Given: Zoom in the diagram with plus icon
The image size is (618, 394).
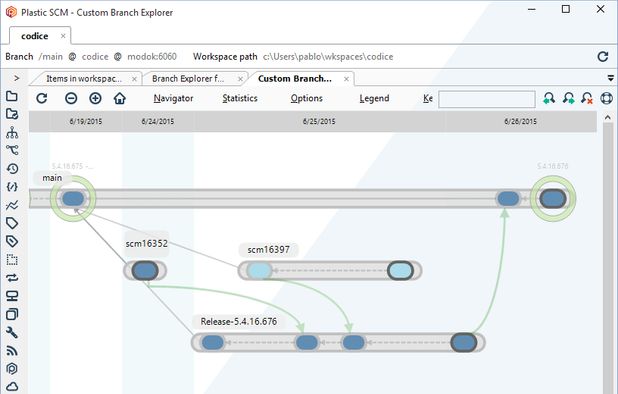Looking at the screenshot, I should click(95, 98).
